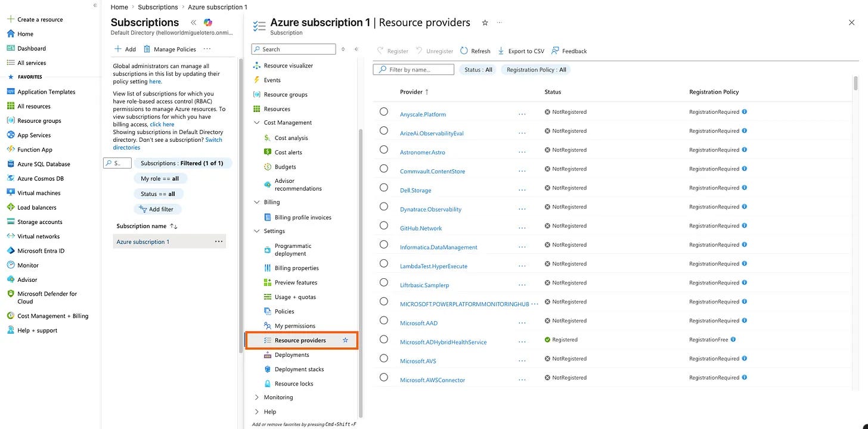The height and width of the screenshot is (429, 868).
Task: Select the Commvault.ContentStore radio button
Action: (x=383, y=169)
